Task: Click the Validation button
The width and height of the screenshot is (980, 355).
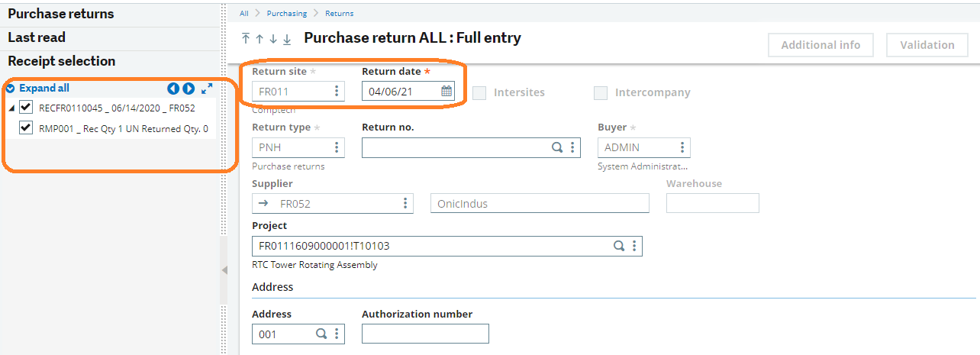Action: coord(927,45)
